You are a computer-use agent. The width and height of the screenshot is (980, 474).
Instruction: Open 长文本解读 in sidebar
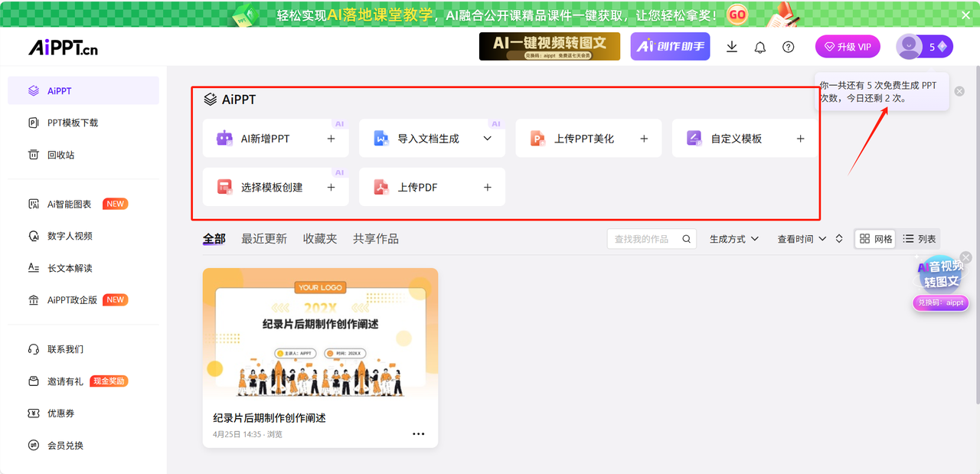point(83,268)
